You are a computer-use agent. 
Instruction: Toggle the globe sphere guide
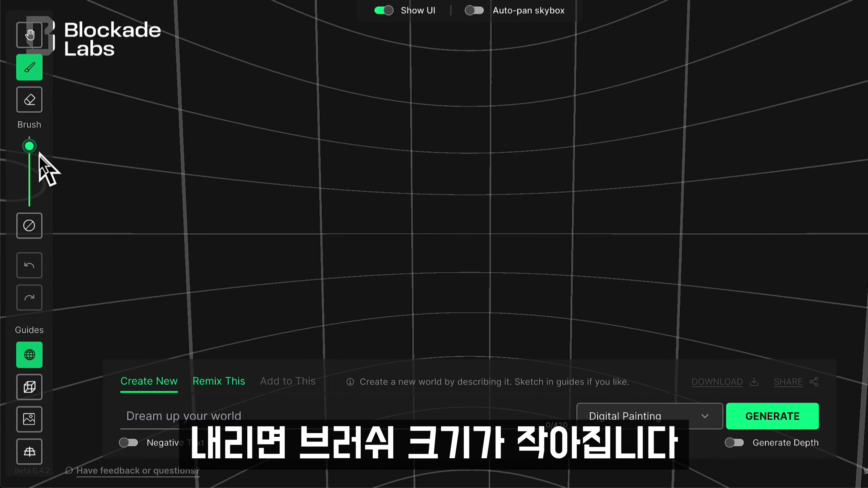29,355
